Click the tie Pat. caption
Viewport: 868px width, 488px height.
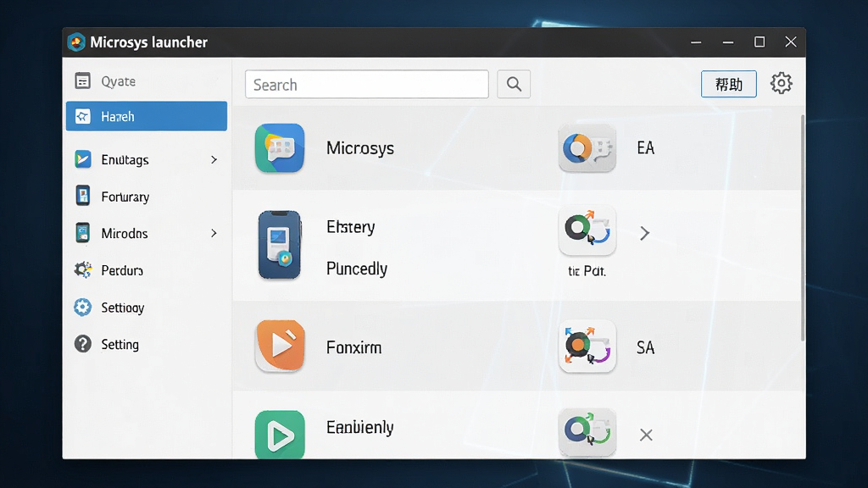click(x=587, y=271)
